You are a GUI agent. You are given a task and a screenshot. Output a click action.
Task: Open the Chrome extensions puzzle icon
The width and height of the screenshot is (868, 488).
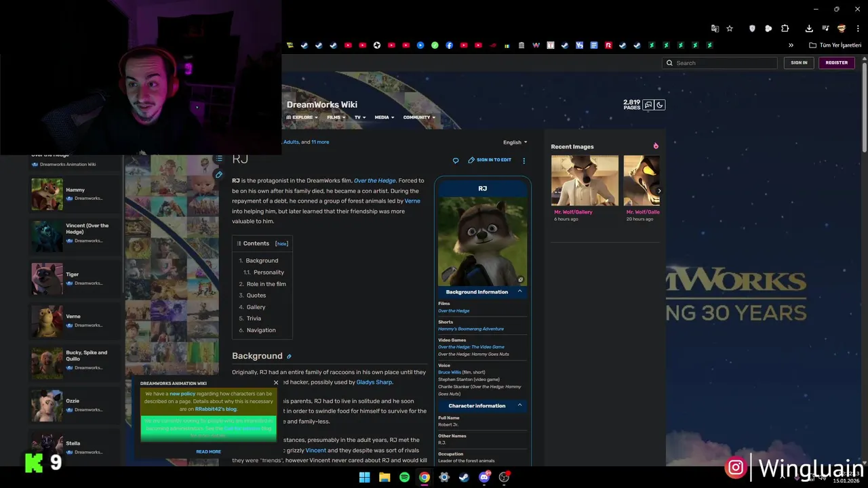(785, 28)
